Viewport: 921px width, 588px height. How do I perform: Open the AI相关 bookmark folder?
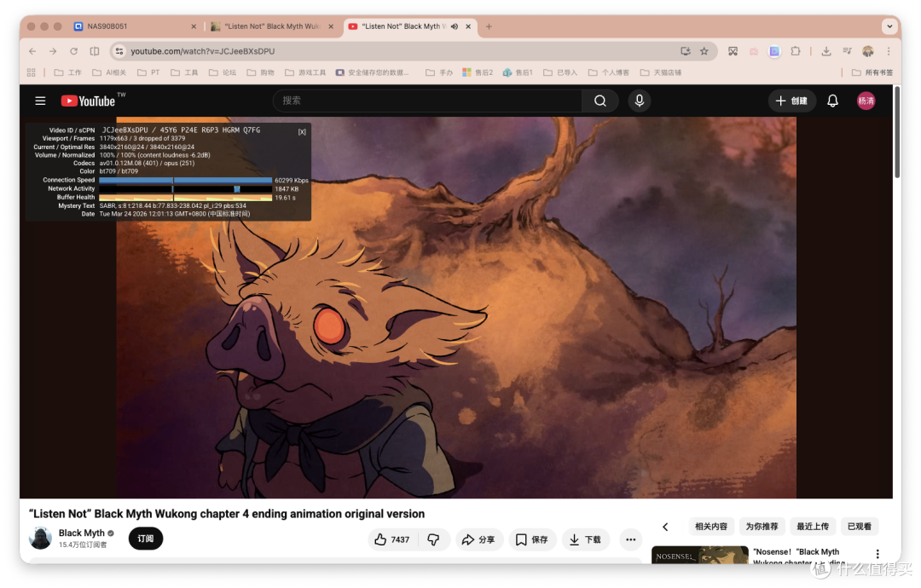[x=109, y=72]
